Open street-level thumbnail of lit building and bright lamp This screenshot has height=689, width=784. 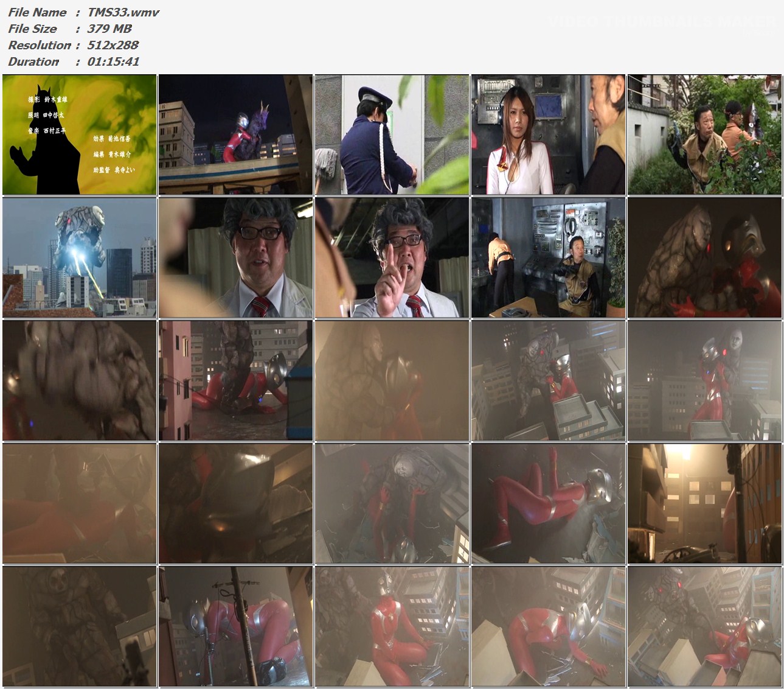pos(705,503)
